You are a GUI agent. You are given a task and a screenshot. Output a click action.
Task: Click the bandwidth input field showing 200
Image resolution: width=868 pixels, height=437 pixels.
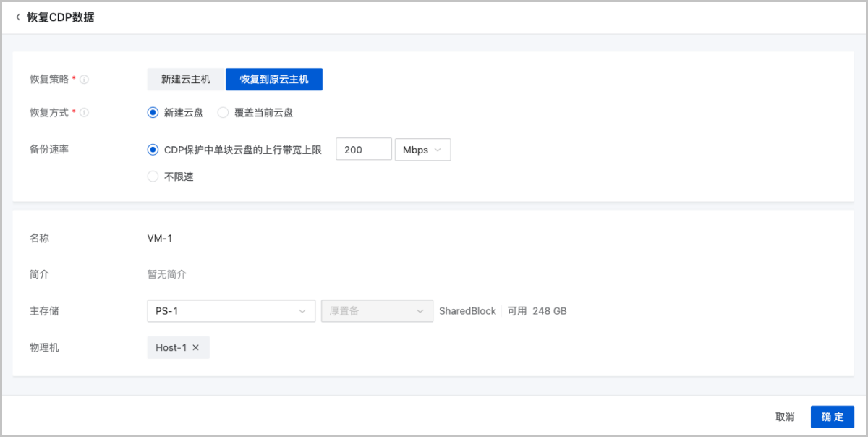click(x=363, y=150)
